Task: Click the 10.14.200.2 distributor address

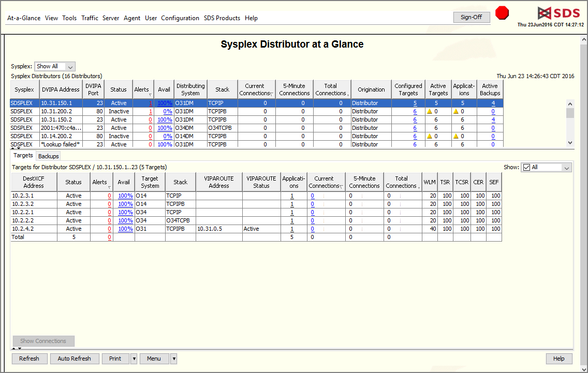Action: tap(56, 136)
